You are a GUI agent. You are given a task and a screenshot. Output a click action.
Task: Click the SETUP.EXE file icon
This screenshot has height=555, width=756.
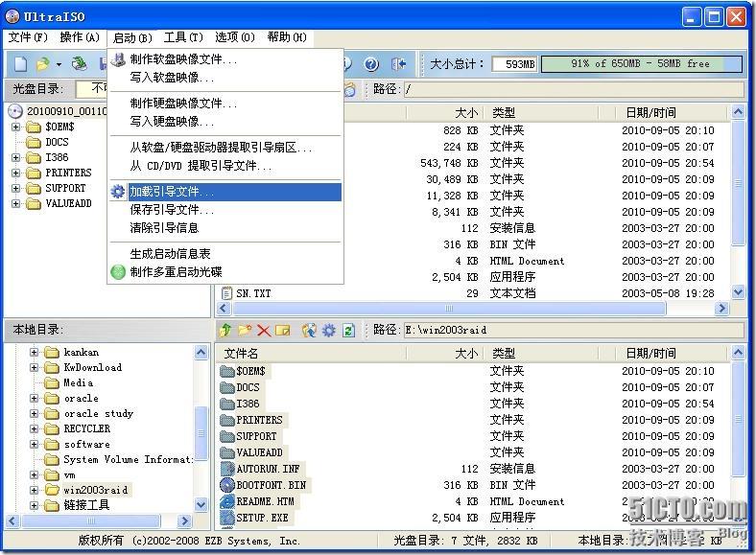[226, 518]
